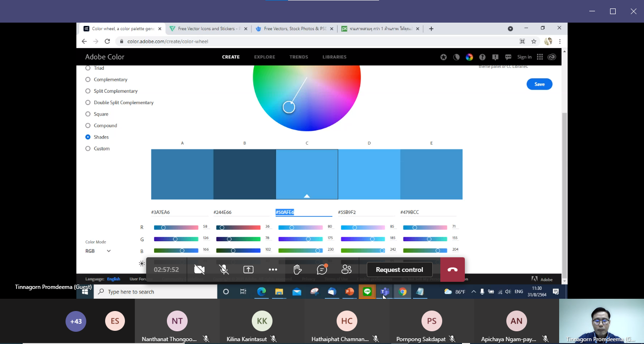Click the Chrome address bar URL
The image size is (644, 344).
point(168,41)
